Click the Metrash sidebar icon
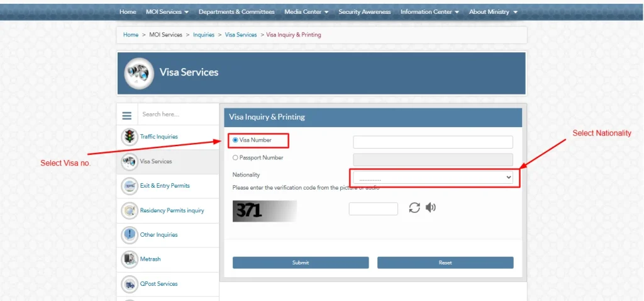 point(130,259)
